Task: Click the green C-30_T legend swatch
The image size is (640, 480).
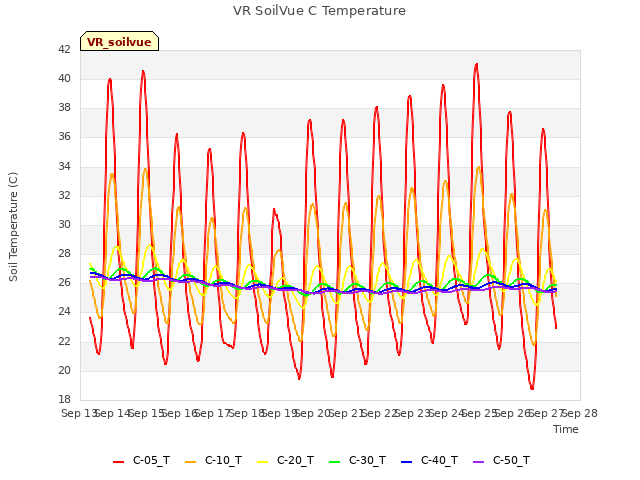Action: coord(334,462)
